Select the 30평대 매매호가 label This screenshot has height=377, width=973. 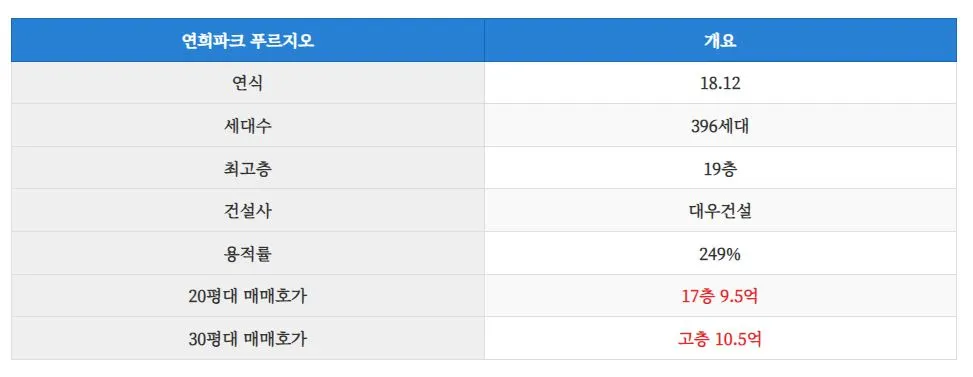click(248, 339)
